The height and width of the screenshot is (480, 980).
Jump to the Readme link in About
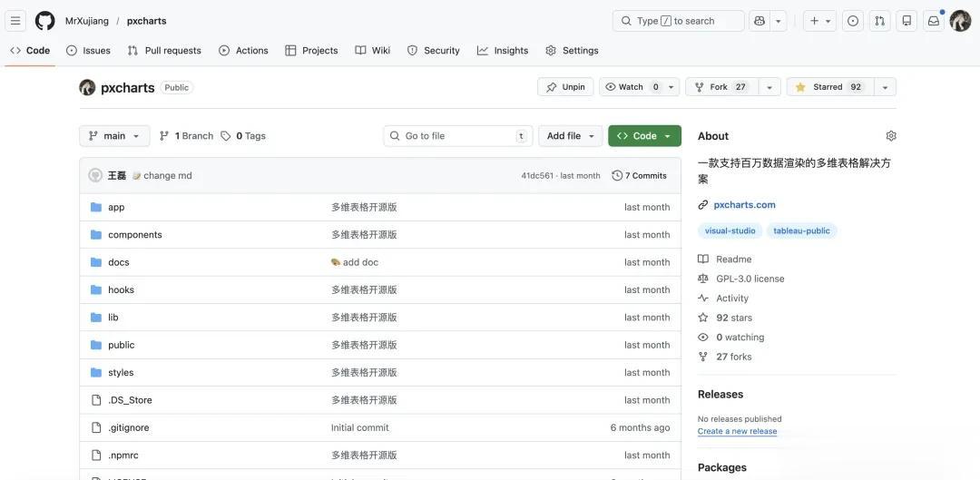pyautogui.click(x=734, y=259)
